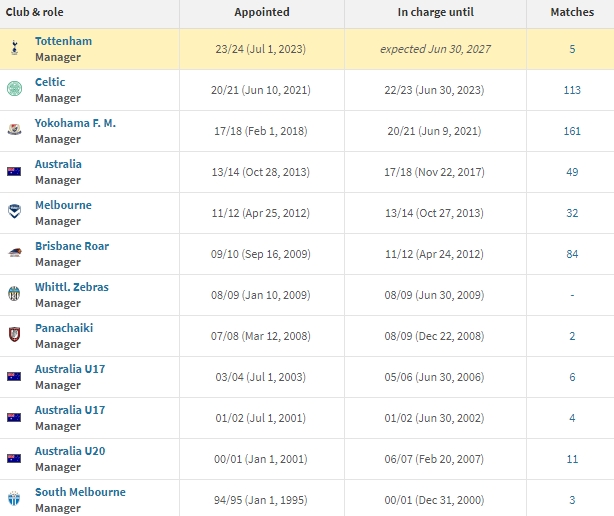Open the Brisbane Roar link
This screenshot has width=614, height=516.
pyautogui.click(x=72, y=246)
